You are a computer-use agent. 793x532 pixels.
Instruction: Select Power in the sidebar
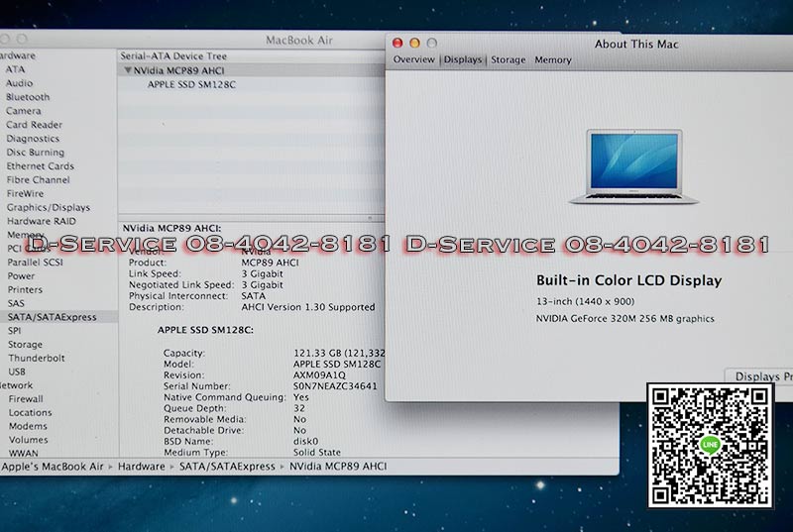click(21, 275)
